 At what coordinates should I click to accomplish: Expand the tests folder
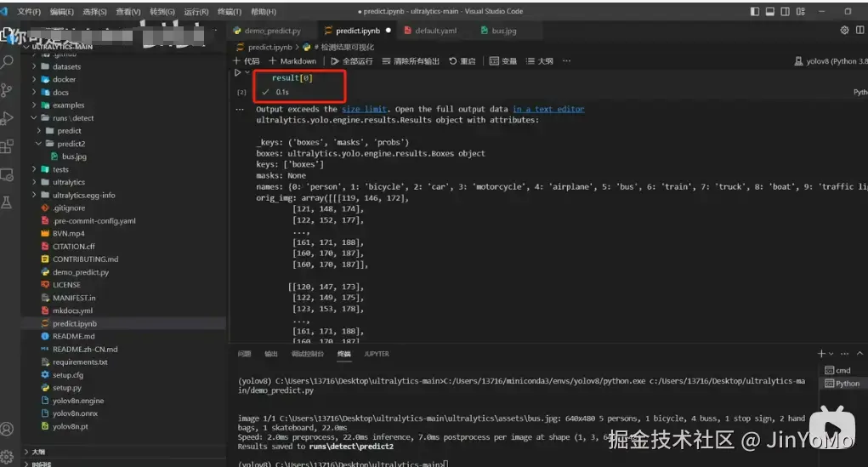click(x=34, y=169)
